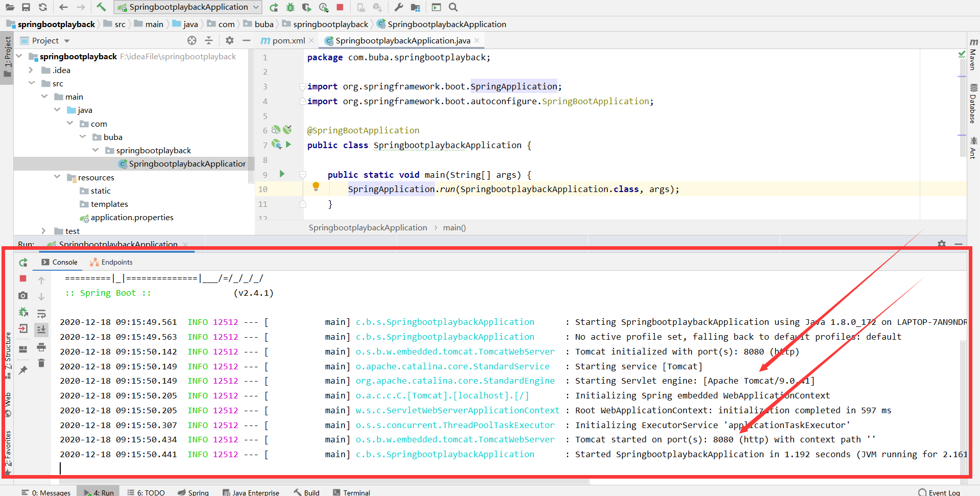Toggle Scroll to End icon in console
980x496 pixels.
[41, 329]
